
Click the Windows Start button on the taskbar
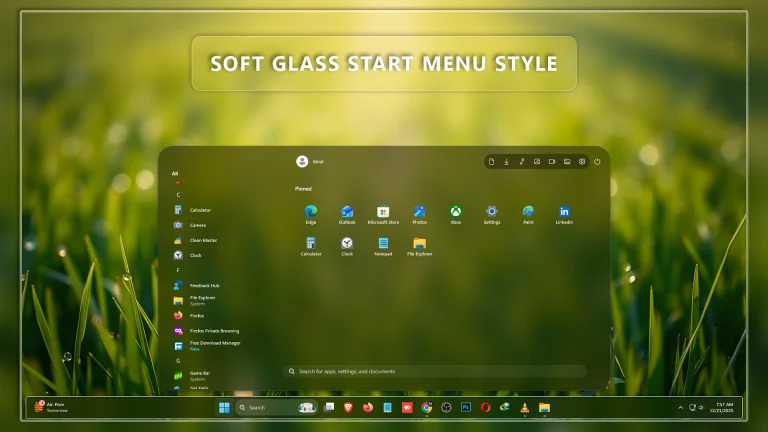224,408
